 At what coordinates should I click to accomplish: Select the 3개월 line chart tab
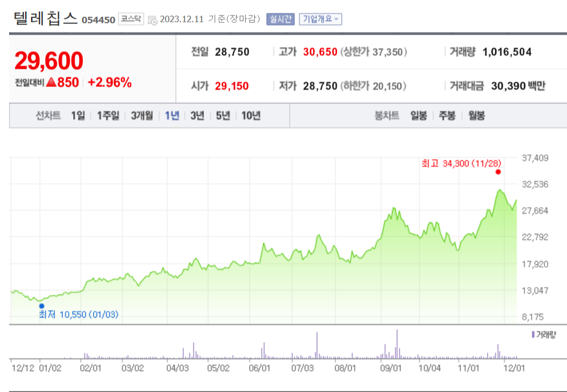[142, 116]
